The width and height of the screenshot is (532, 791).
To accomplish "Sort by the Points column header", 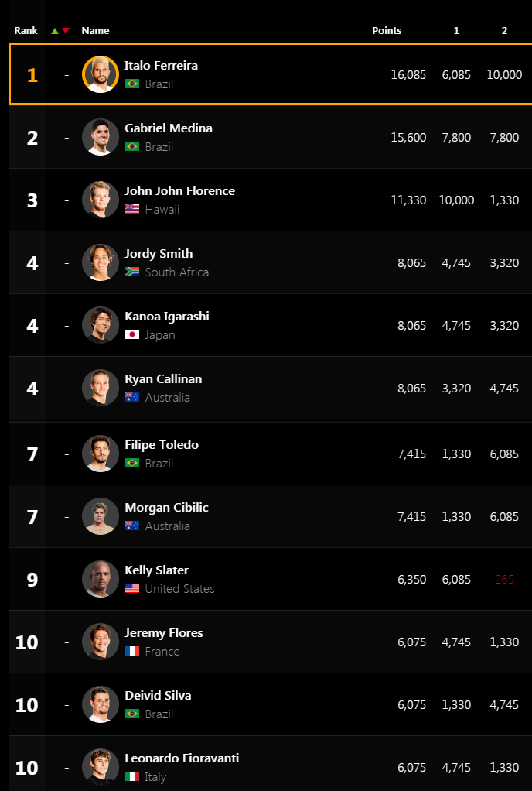I will tap(387, 30).
